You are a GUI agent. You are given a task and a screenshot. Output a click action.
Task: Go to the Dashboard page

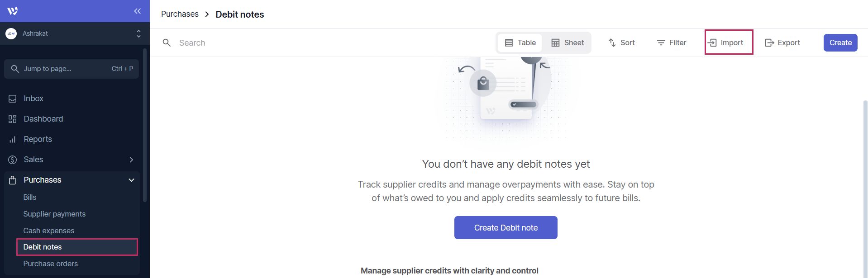[x=43, y=119]
